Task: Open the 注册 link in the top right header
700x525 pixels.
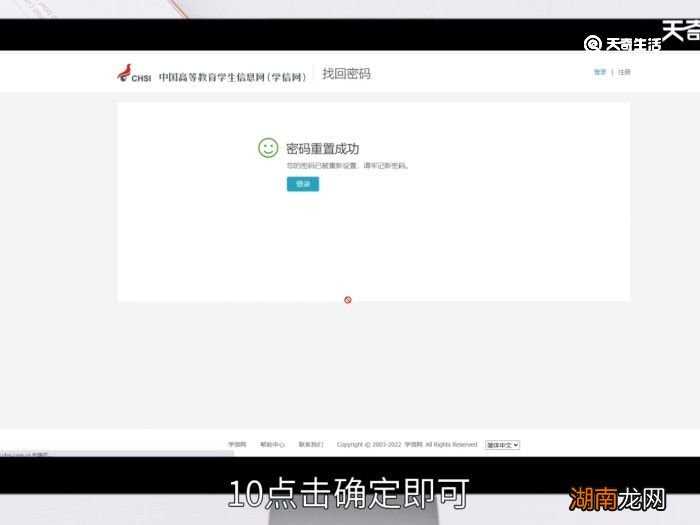Action: (x=624, y=72)
